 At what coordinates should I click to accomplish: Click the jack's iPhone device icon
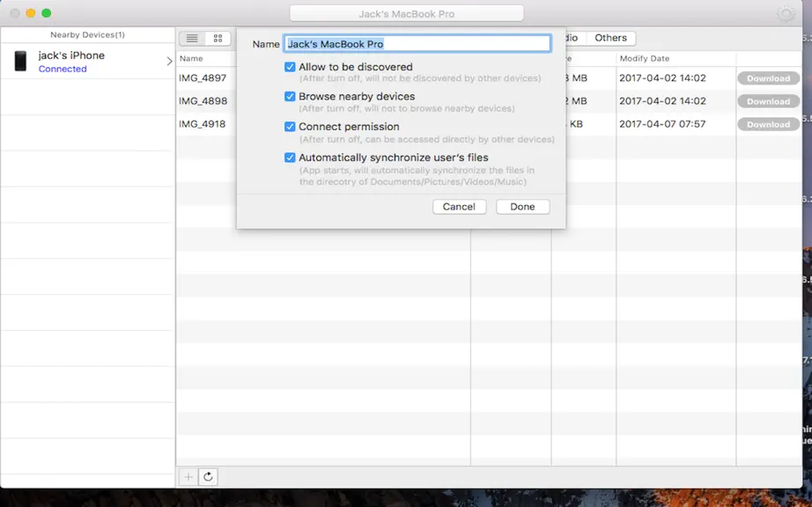[x=21, y=61]
